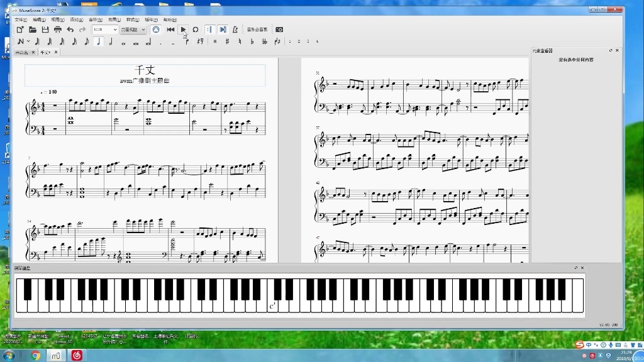Select the half note duration
644x362 pixels.
pyautogui.click(x=111, y=41)
